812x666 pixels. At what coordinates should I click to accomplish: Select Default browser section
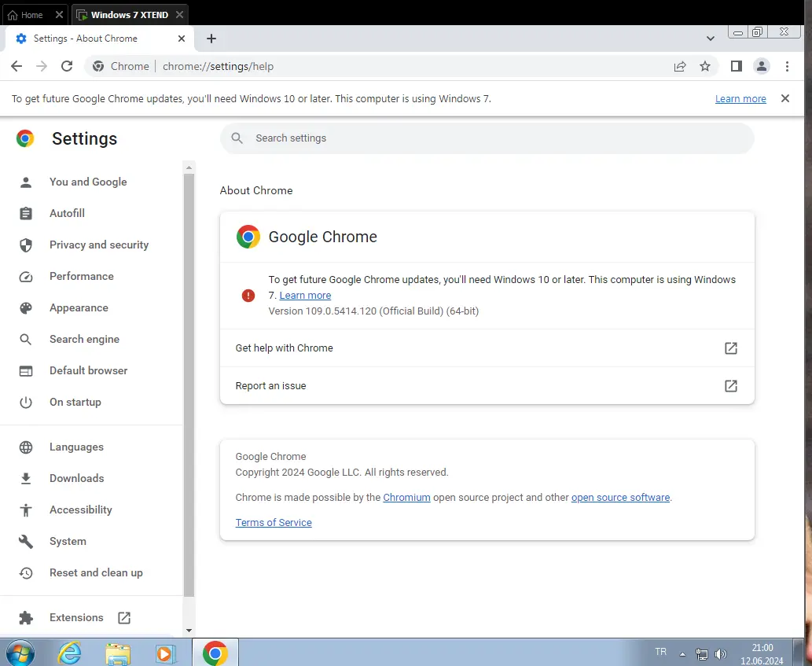pyautogui.click(x=88, y=371)
